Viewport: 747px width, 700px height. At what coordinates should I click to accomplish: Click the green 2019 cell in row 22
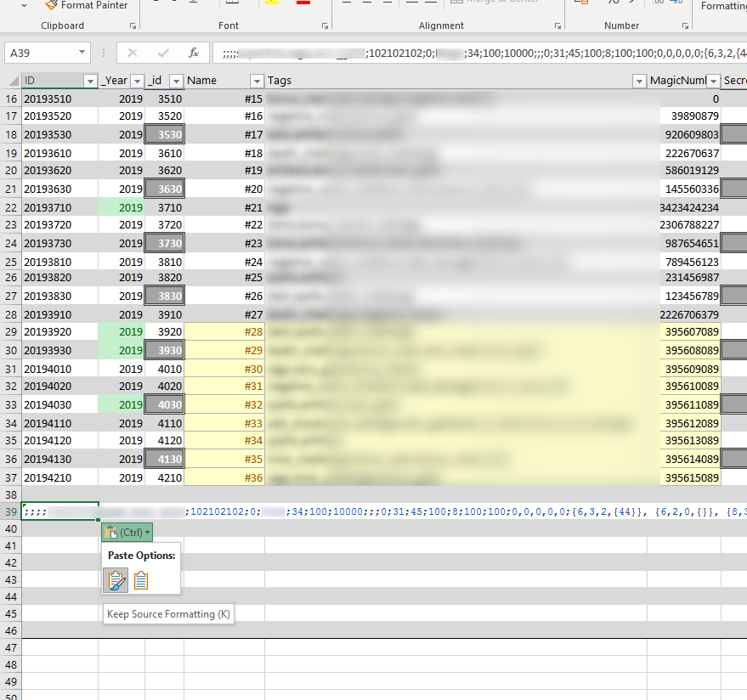[122, 207]
